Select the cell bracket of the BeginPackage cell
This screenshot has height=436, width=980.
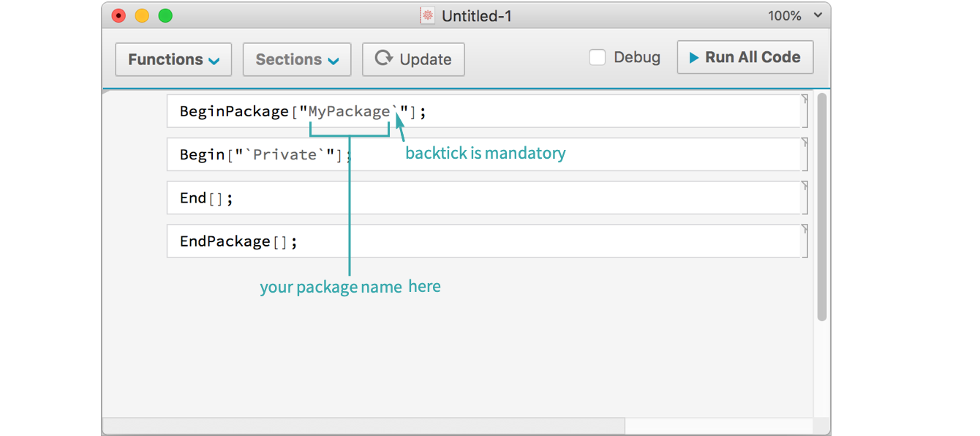pos(805,111)
